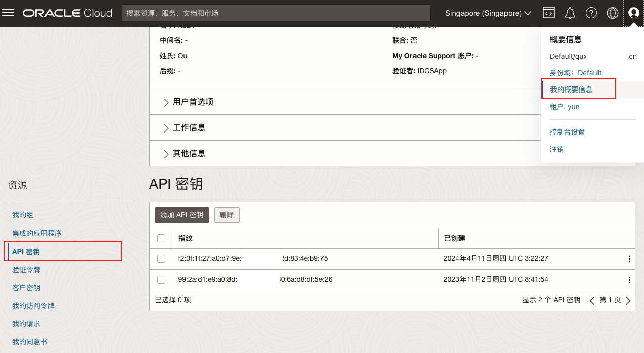Open the Cloud Shell developer tools icon
The image size is (644, 353).
tap(548, 13)
